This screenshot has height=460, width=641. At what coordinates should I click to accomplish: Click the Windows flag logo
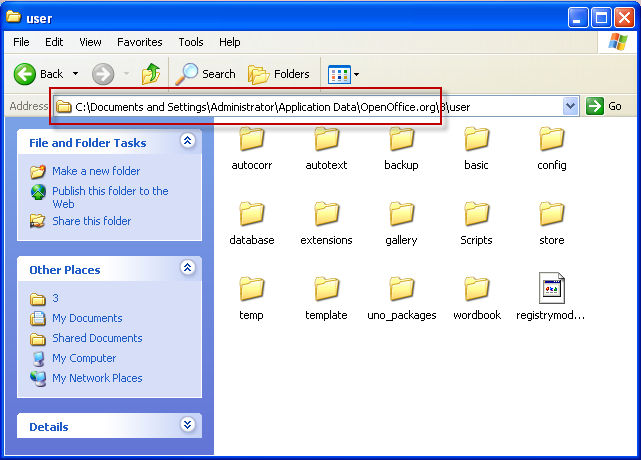617,42
